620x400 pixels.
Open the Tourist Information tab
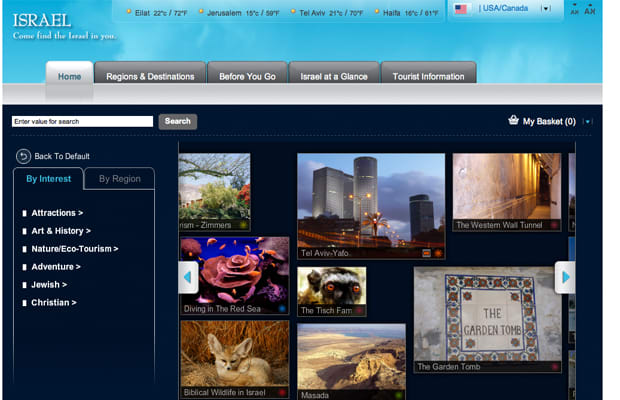429,74
